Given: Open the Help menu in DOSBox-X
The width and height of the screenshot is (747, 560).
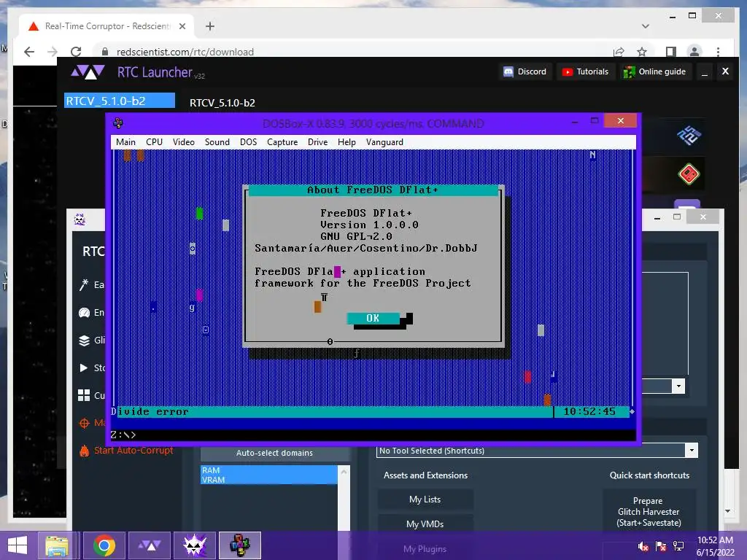Looking at the screenshot, I should tap(347, 142).
